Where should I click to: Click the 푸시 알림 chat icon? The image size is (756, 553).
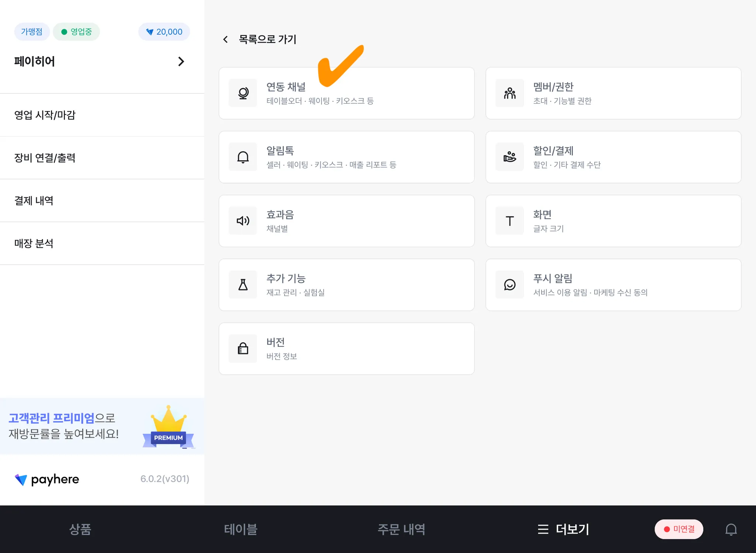(509, 284)
